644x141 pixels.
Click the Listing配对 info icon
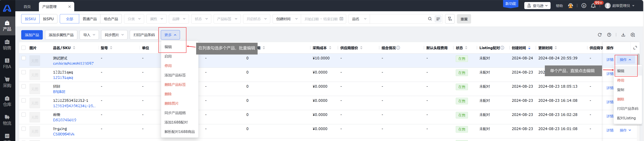(502, 48)
